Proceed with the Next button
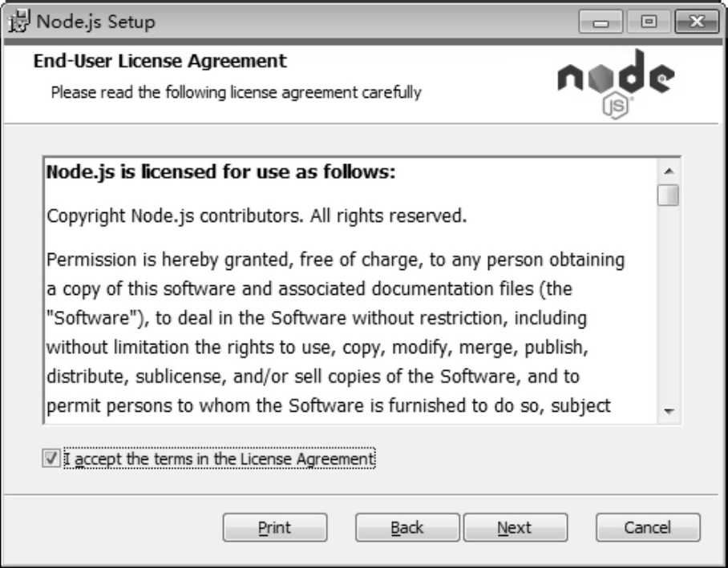 514,527
